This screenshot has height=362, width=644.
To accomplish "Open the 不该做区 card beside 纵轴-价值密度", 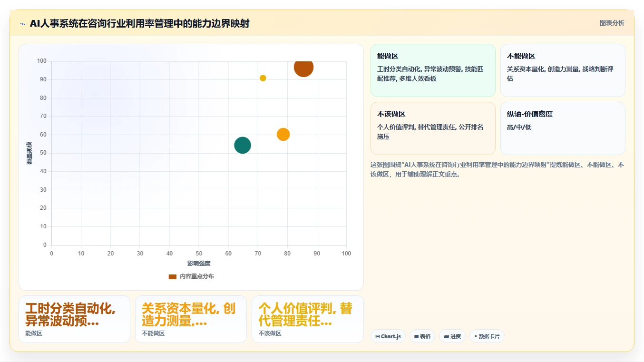I will [x=433, y=128].
